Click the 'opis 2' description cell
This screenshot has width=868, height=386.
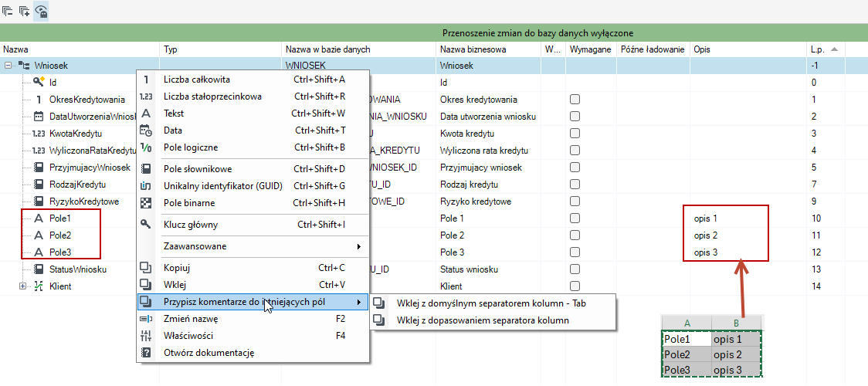coord(750,235)
